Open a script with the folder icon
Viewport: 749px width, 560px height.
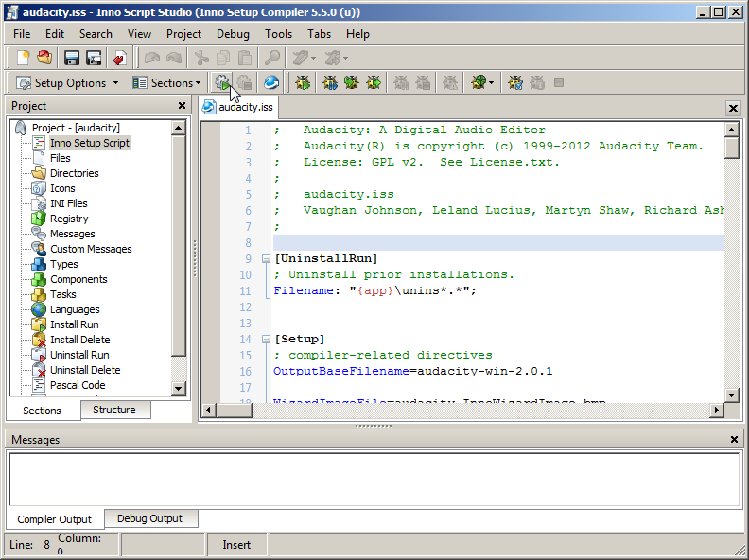point(44,59)
